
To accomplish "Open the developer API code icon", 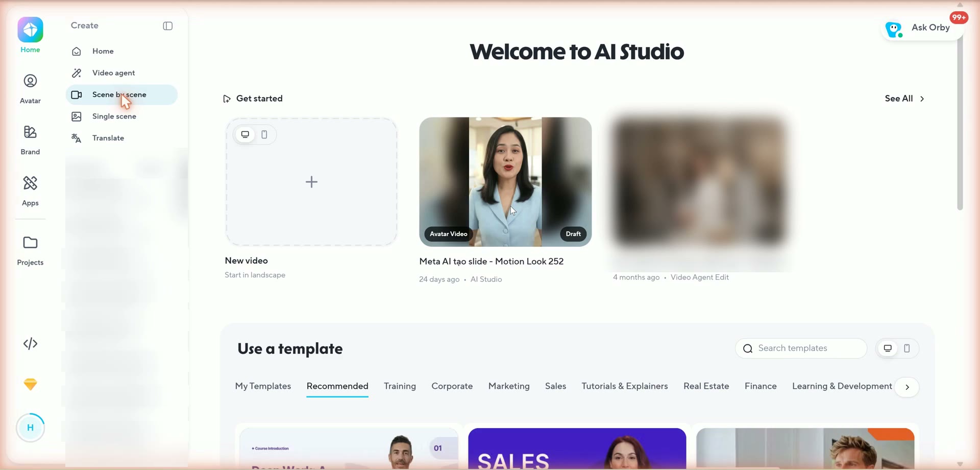I will 31,343.
